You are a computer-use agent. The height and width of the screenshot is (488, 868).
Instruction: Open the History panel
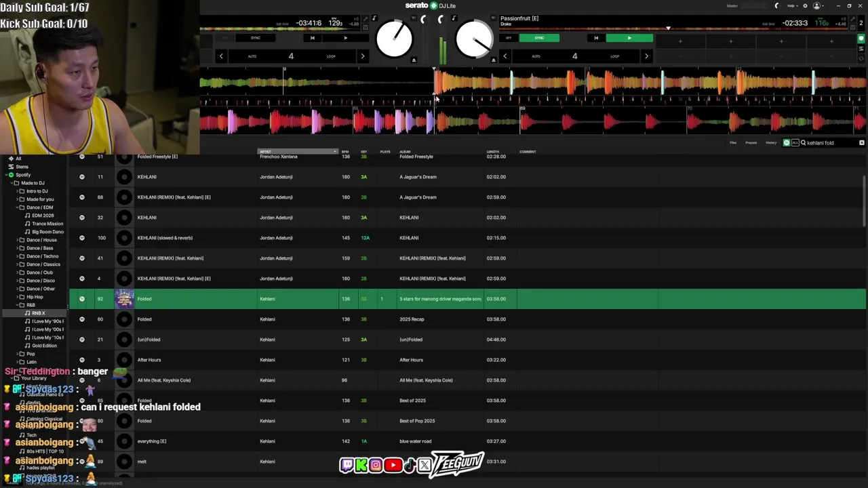pos(771,143)
